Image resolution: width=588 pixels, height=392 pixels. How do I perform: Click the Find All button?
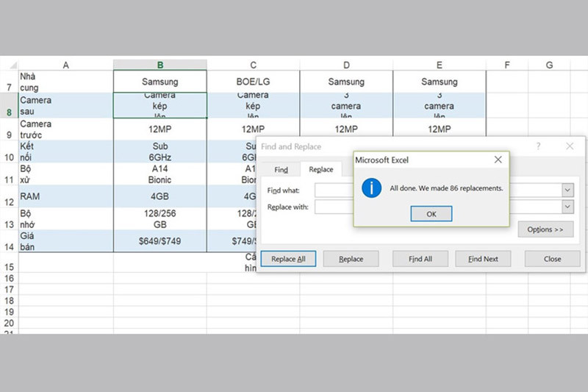(420, 259)
